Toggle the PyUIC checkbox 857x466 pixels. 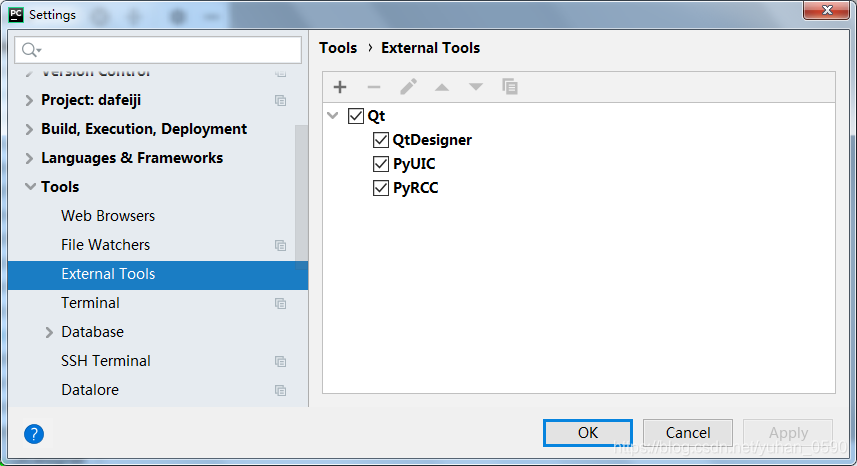tap(381, 164)
